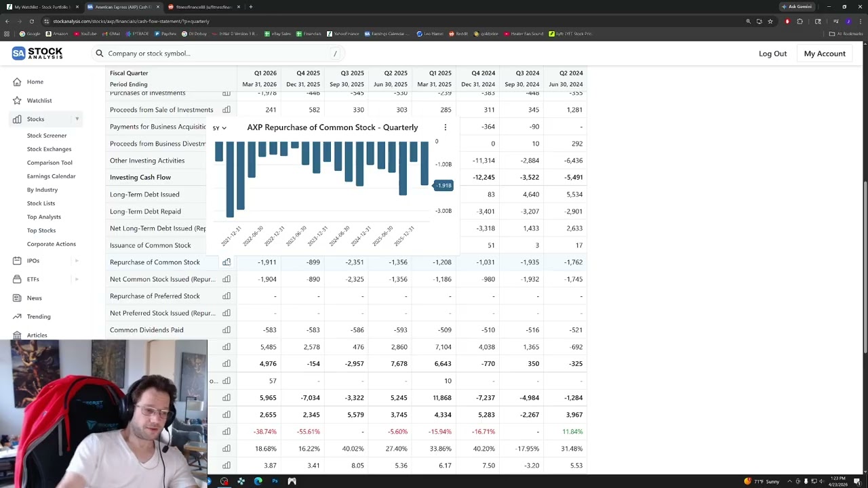Click the Q1 2026 column header
The image size is (868, 488).
coord(265,73)
